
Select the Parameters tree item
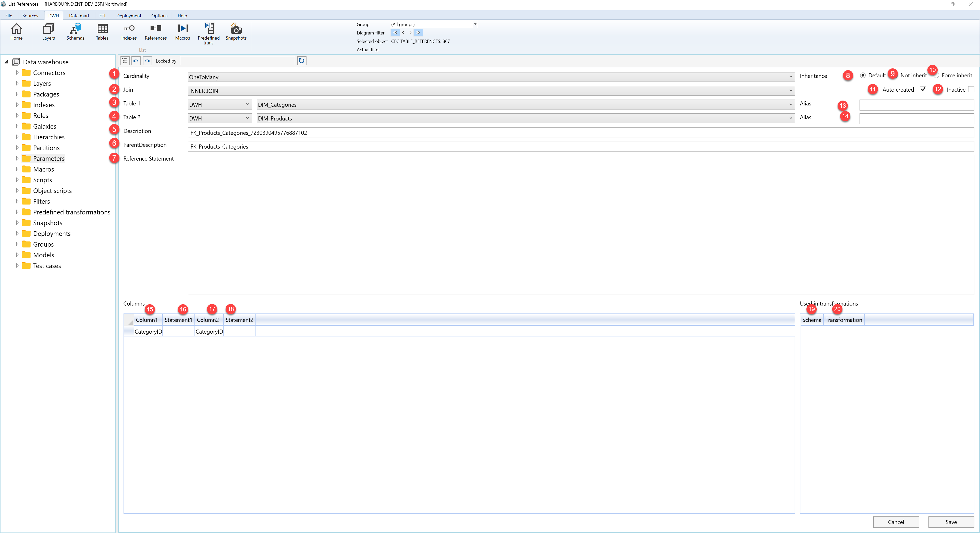(x=49, y=159)
